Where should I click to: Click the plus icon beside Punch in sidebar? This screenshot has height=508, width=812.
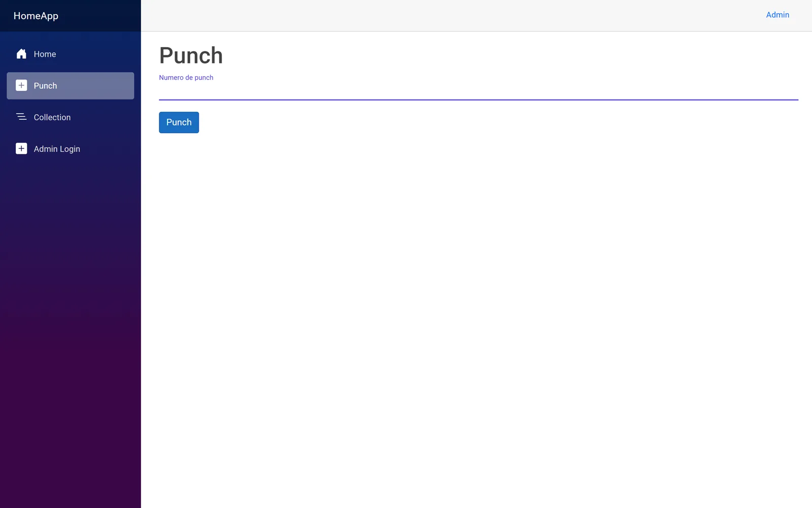tap(21, 85)
